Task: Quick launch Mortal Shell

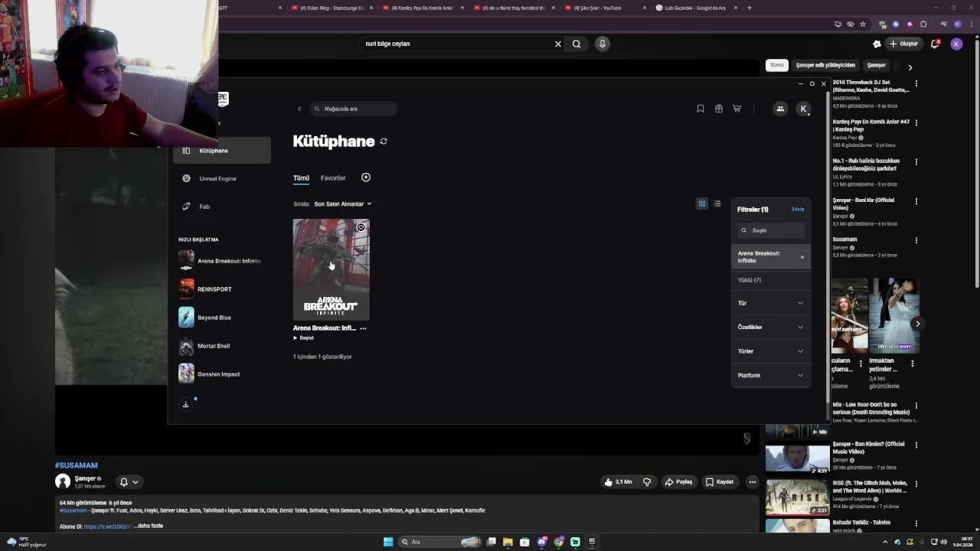Action: pos(204,346)
